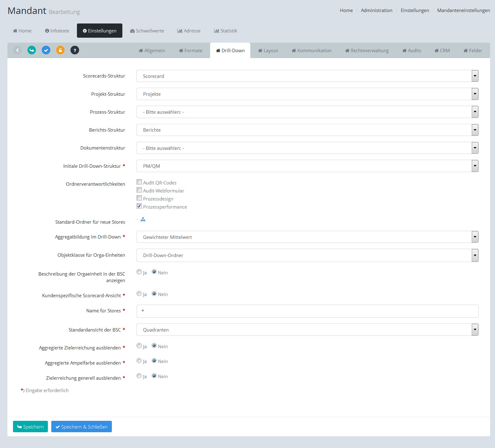Expand the Standardansicht der BSC dropdown
The width and height of the screenshot is (495, 448).
pyautogui.click(x=475, y=330)
